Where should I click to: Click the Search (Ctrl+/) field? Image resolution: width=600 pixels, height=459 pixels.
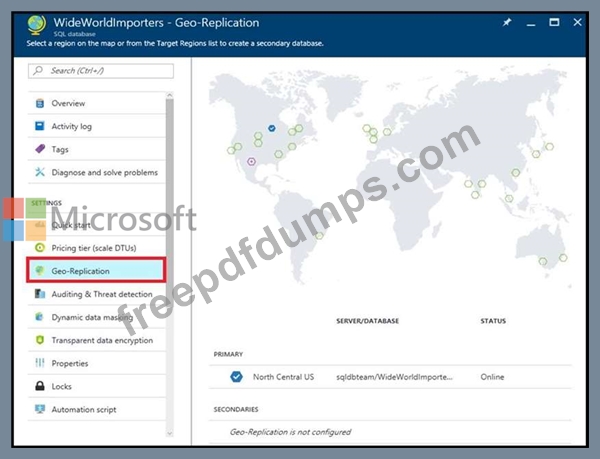[101, 71]
